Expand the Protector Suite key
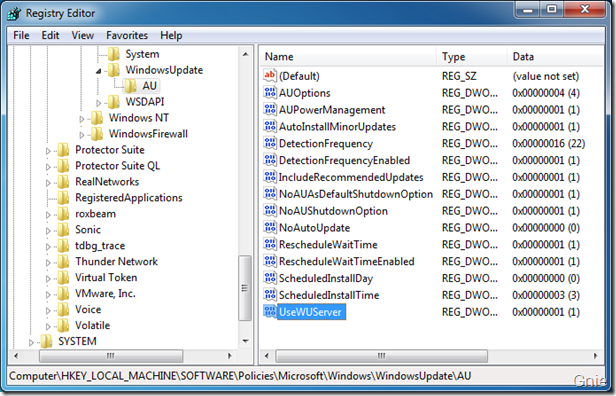This screenshot has height=396, width=616. [x=48, y=151]
